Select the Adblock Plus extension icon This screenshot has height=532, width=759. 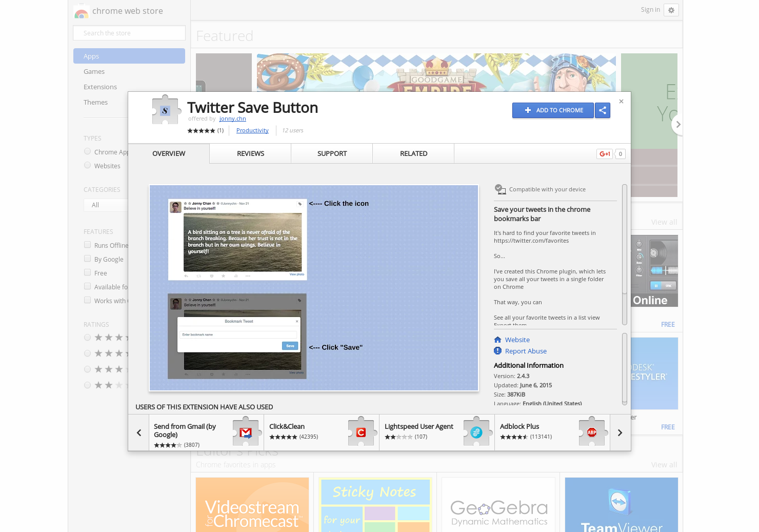pos(592,432)
